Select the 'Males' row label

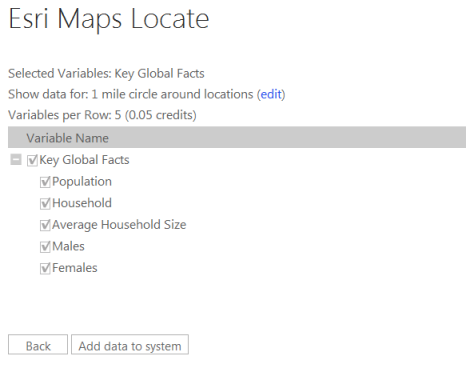pos(68,246)
